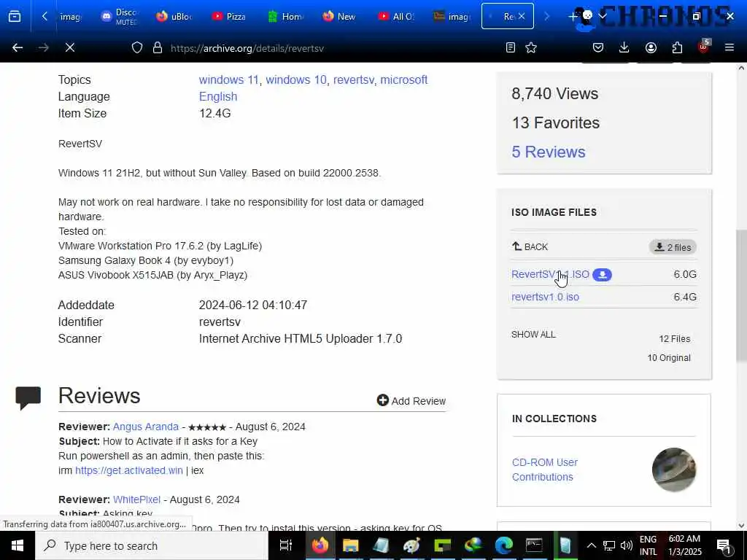
Task: Click Add Review button
Action: (411, 400)
